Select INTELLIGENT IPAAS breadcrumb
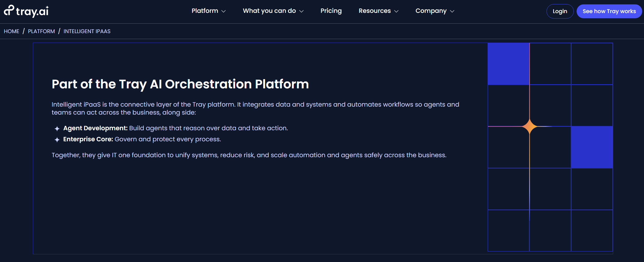 87,31
